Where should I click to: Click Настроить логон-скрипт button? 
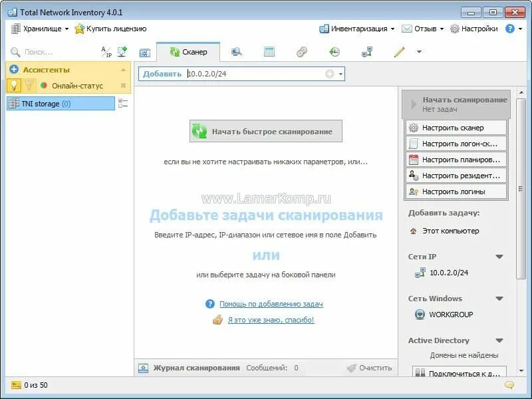click(456, 144)
